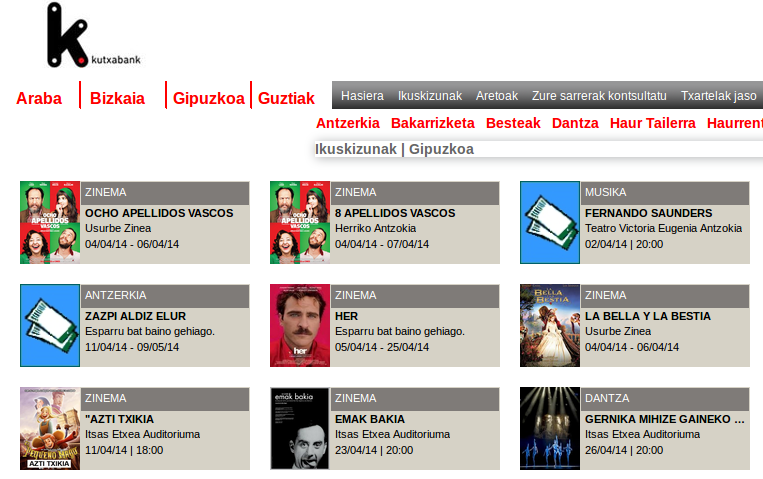The width and height of the screenshot is (763, 479).
Task: Go to Hasiera in the menu bar
Action: (x=362, y=96)
